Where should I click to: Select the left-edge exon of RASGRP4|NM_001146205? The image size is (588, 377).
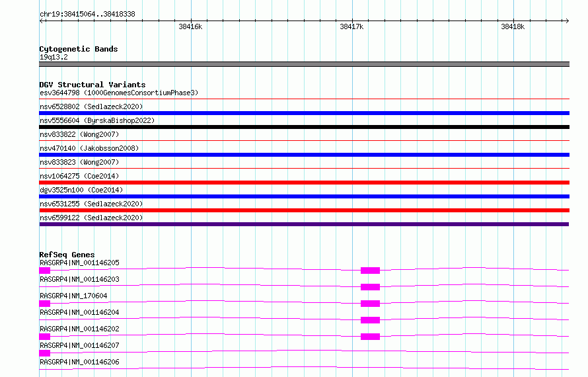45,271
